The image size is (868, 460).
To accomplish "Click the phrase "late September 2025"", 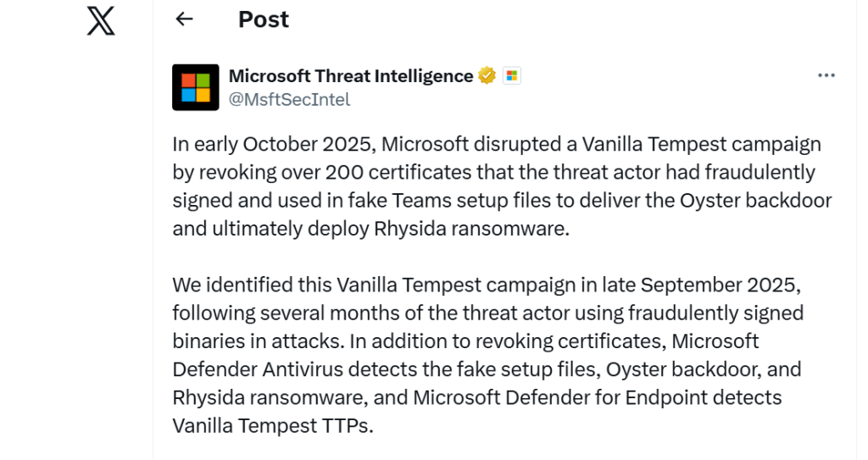I will (720, 285).
